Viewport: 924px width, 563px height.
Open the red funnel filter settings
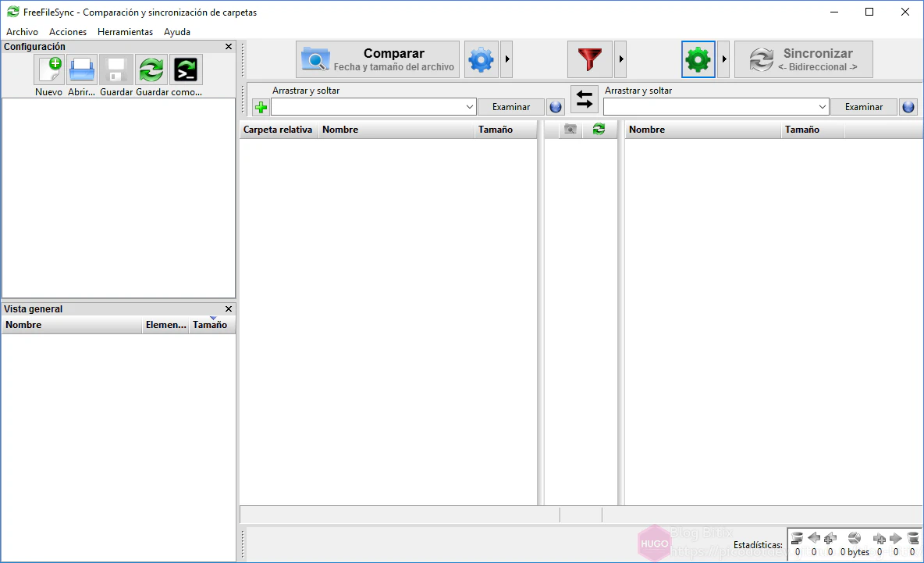tap(589, 60)
